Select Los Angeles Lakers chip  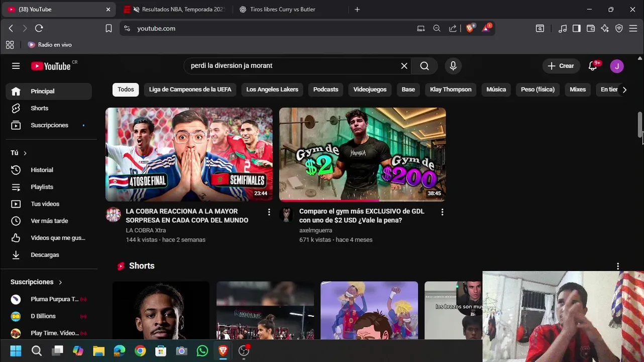point(272,89)
